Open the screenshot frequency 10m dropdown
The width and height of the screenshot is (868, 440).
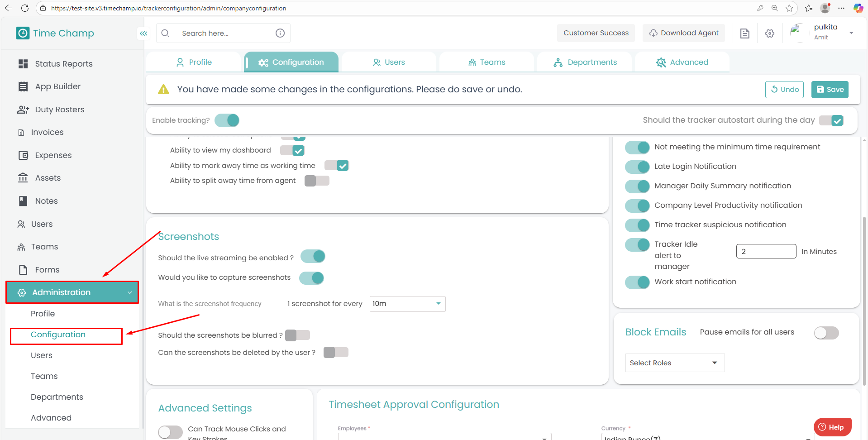pyautogui.click(x=407, y=304)
